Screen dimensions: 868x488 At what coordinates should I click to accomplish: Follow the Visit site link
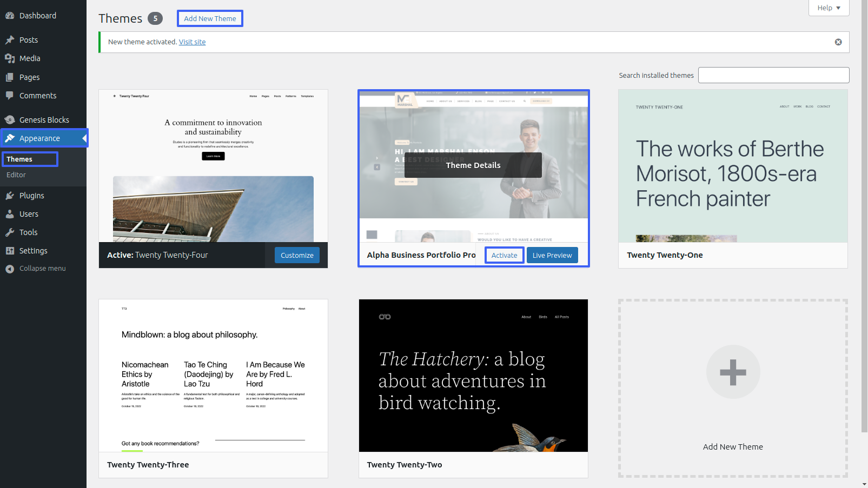pos(192,42)
